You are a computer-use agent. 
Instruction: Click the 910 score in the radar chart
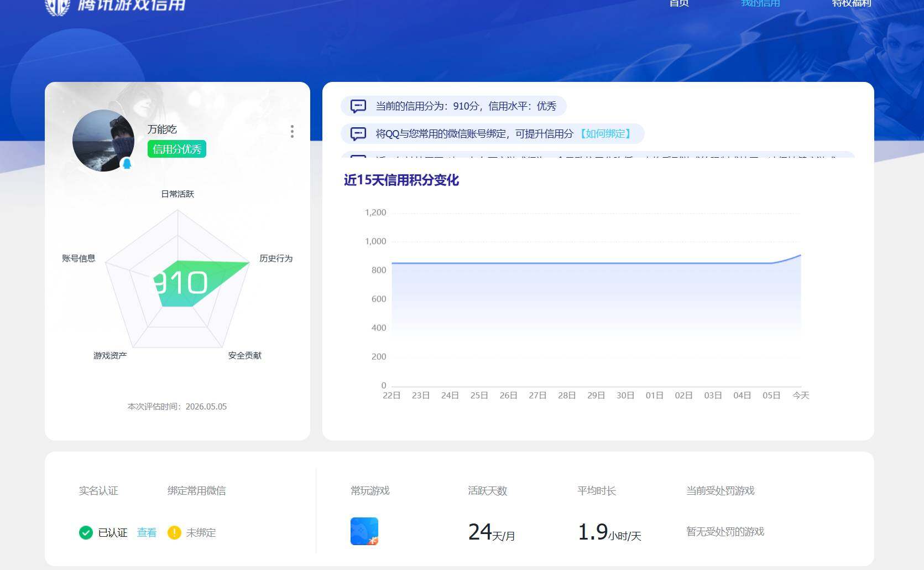click(180, 283)
